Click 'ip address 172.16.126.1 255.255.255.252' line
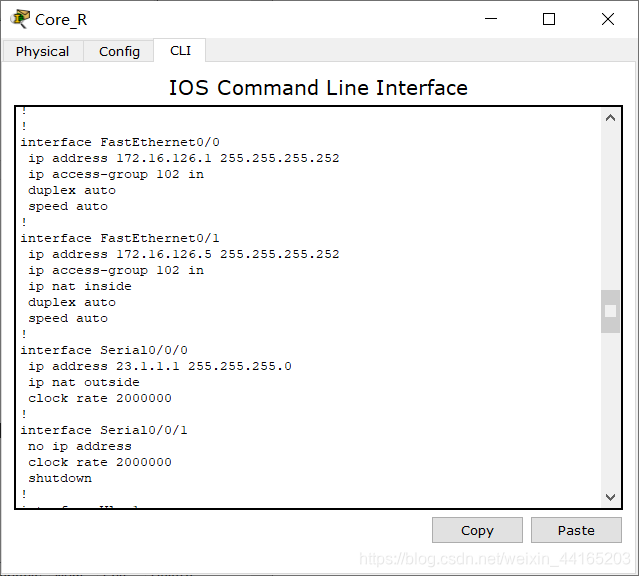 click(184, 158)
